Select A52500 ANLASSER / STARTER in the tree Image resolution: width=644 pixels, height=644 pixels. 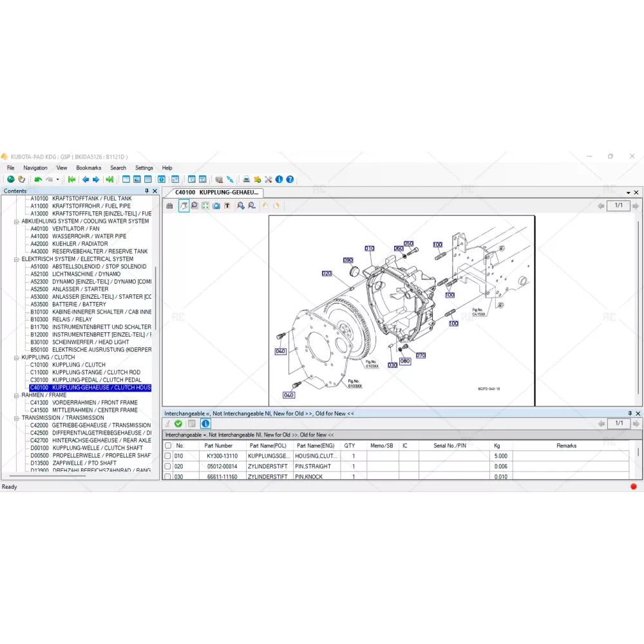pos(70,289)
